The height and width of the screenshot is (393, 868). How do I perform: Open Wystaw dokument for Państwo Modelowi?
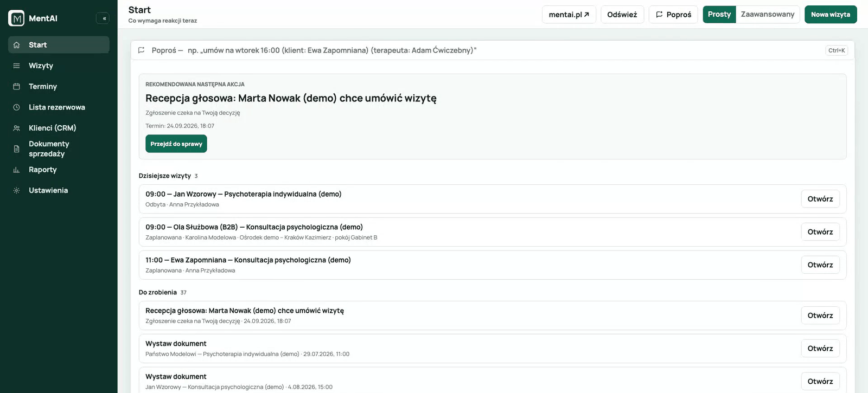(x=820, y=349)
